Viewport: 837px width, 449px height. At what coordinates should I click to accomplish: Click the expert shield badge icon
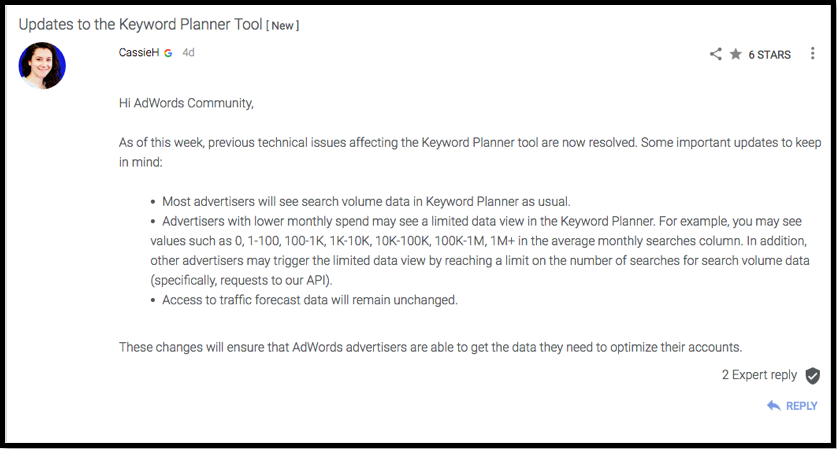pos(812,376)
